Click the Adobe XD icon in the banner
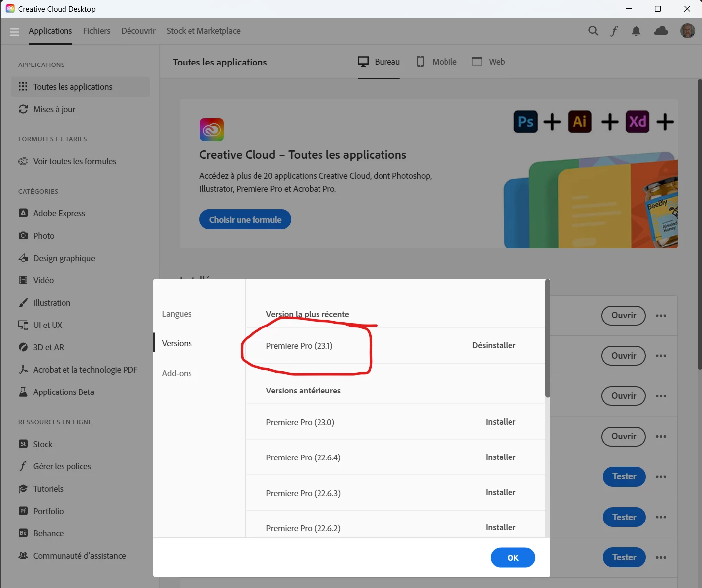 click(x=638, y=122)
